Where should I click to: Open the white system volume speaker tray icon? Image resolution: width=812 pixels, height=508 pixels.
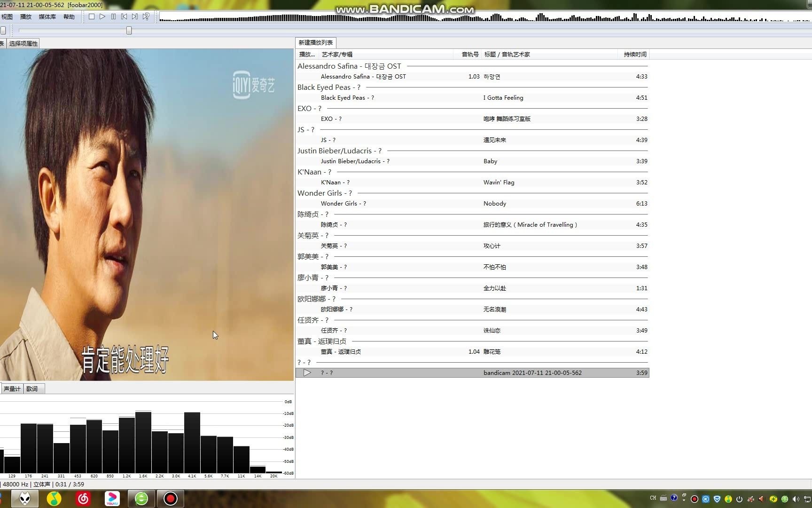pyautogui.click(x=796, y=499)
